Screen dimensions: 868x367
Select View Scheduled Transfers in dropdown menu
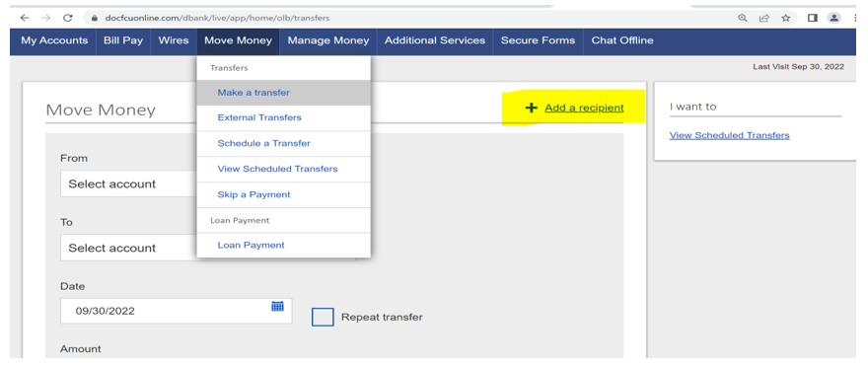click(283, 169)
